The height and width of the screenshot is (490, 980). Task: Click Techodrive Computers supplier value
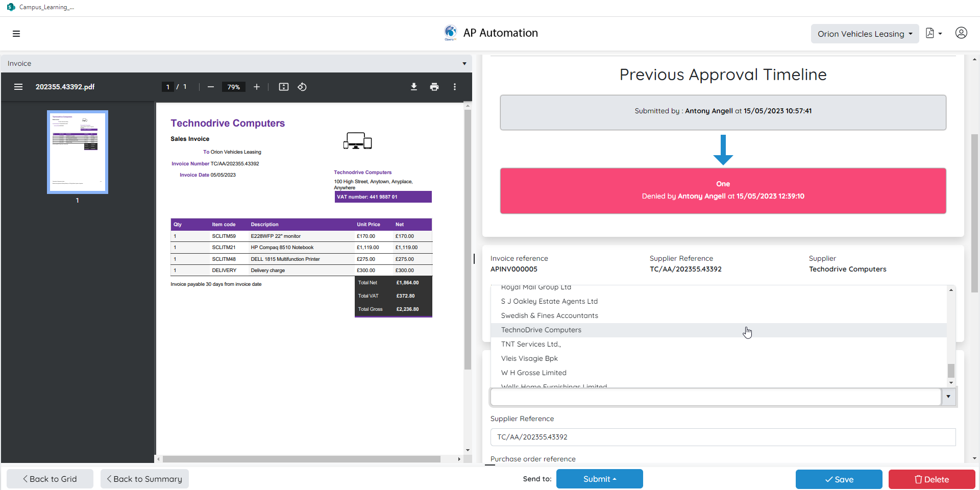pyautogui.click(x=847, y=269)
